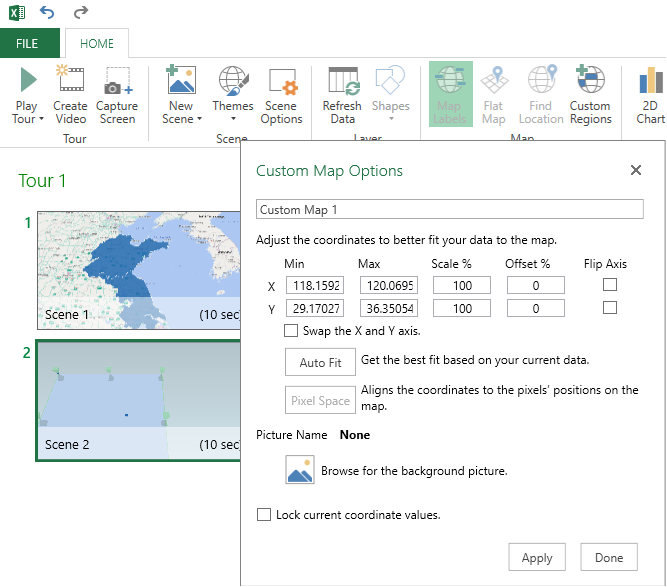Browse for the background picture icon
The image size is (667, 587).
[300, 470]
